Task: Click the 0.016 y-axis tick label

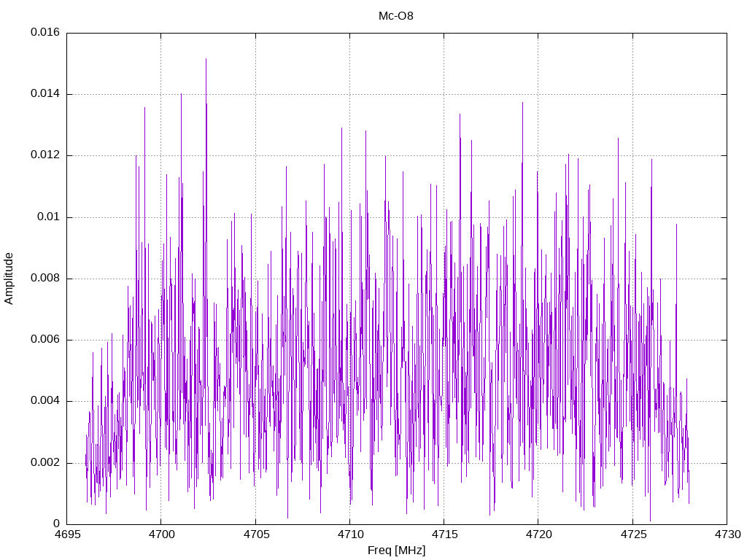Action: [45, 32]
